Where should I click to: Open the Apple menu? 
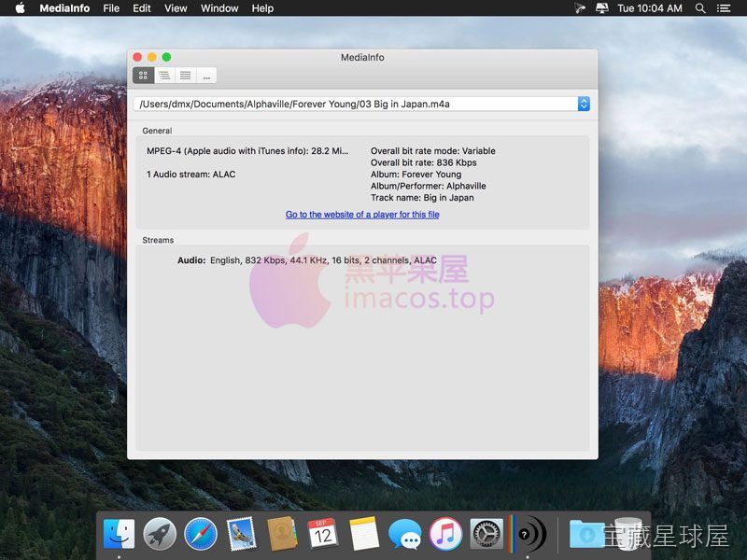tap(20, 8)
